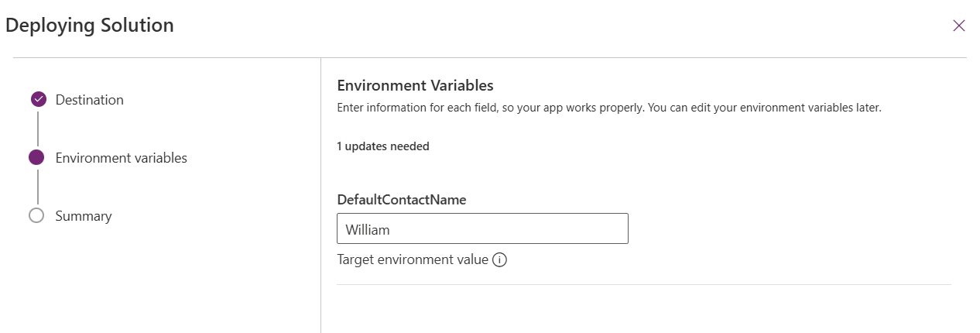
Task: Click the Deploying Solution dialog title
Action: (90, 26)
